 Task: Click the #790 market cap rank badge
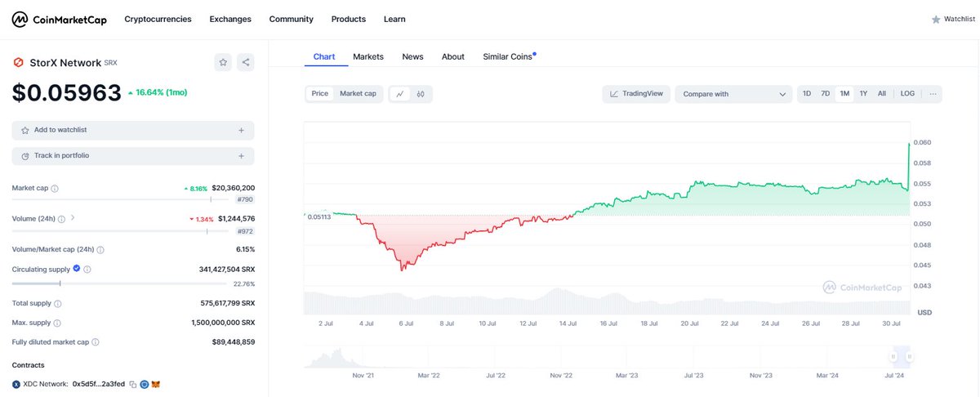pos(245,200)
